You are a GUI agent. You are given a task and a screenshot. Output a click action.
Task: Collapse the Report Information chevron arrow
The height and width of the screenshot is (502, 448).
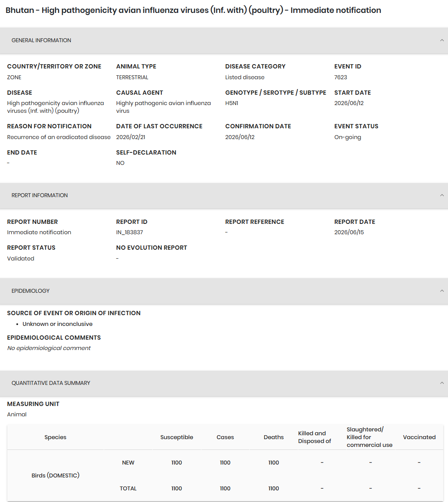coord(442,195)
